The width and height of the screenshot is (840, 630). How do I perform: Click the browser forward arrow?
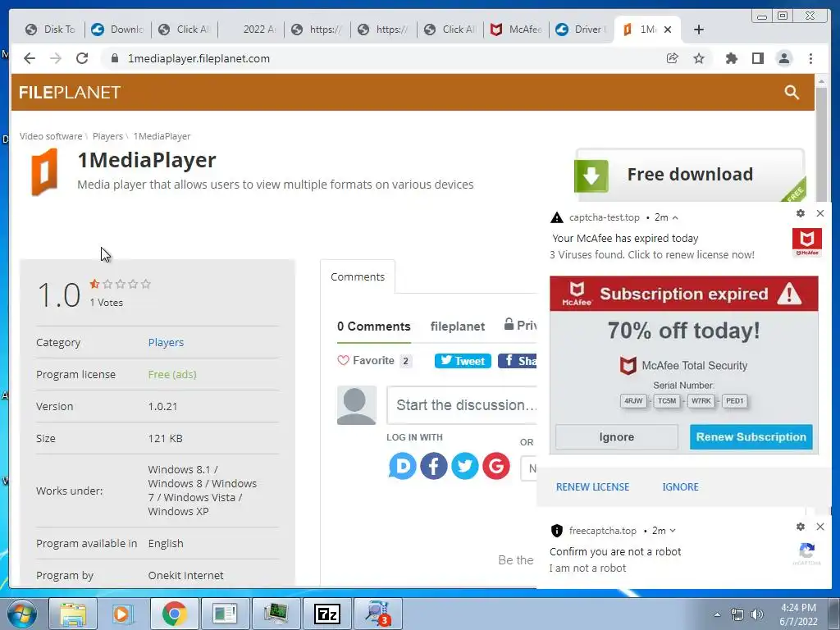point(56,58)
